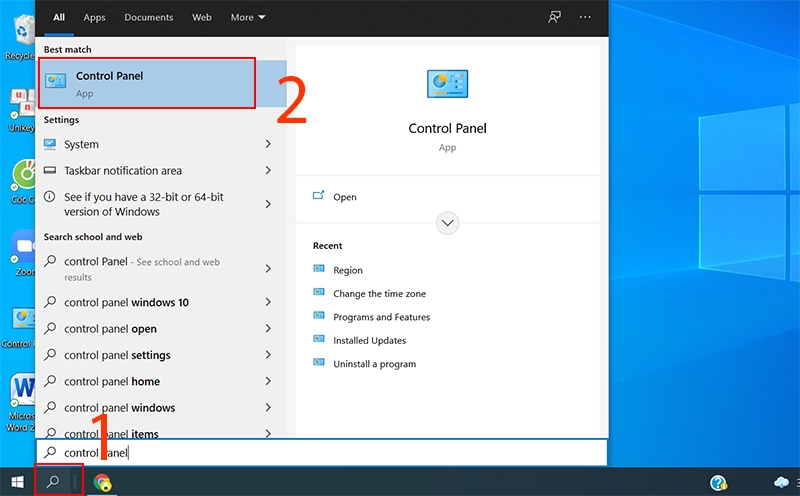Click the Taskbar notification area icon
The image size is (800, 496).
[50, 170]
